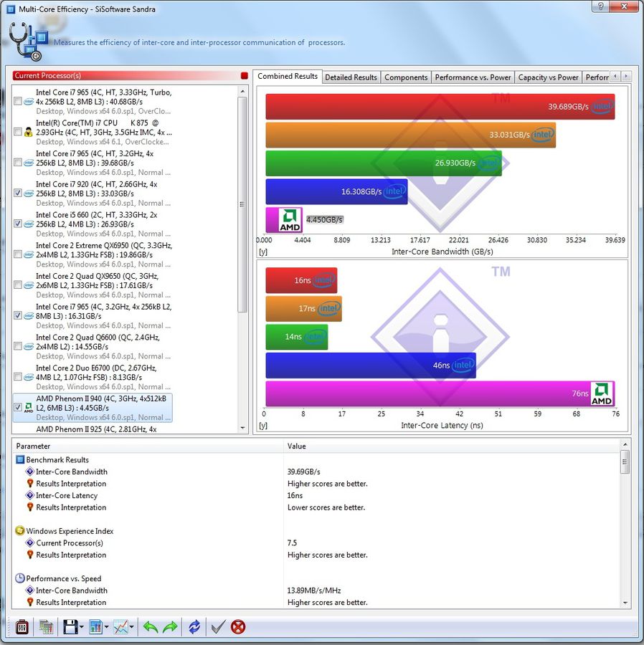Click the red cancel X icon

[238, 627]
